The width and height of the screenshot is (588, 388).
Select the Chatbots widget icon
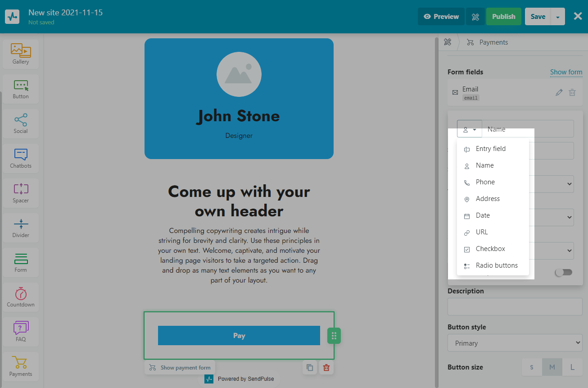21,158
